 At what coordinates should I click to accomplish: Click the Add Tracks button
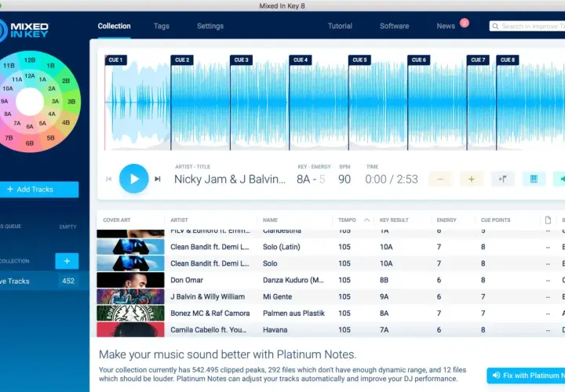point(39,190)
